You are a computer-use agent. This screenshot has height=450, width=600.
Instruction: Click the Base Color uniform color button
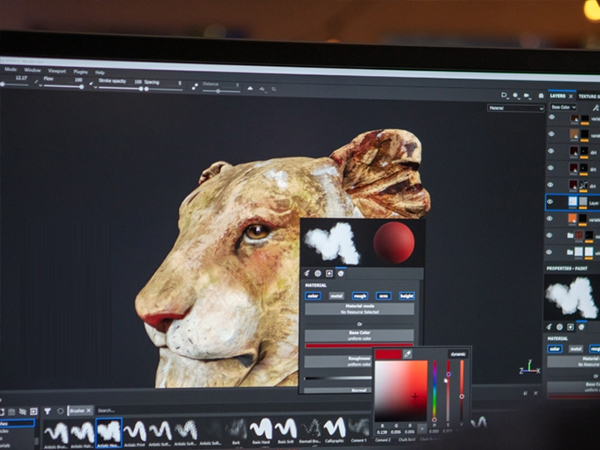[359, 336]
